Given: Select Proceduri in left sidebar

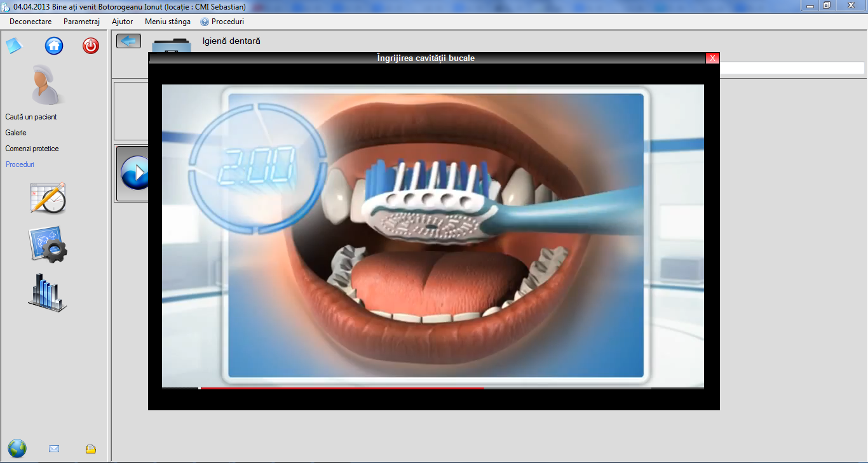Looking at the screenshot, I should click(x=20, y=164).
